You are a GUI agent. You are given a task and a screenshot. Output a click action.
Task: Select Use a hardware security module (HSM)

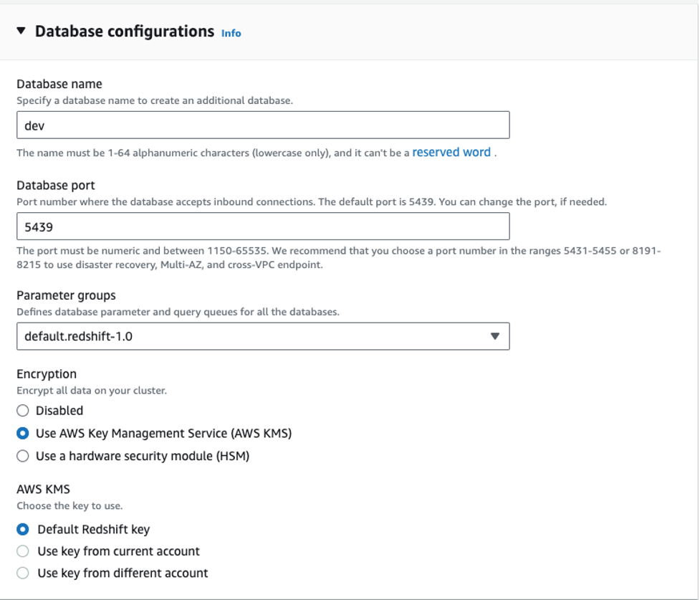23,456
